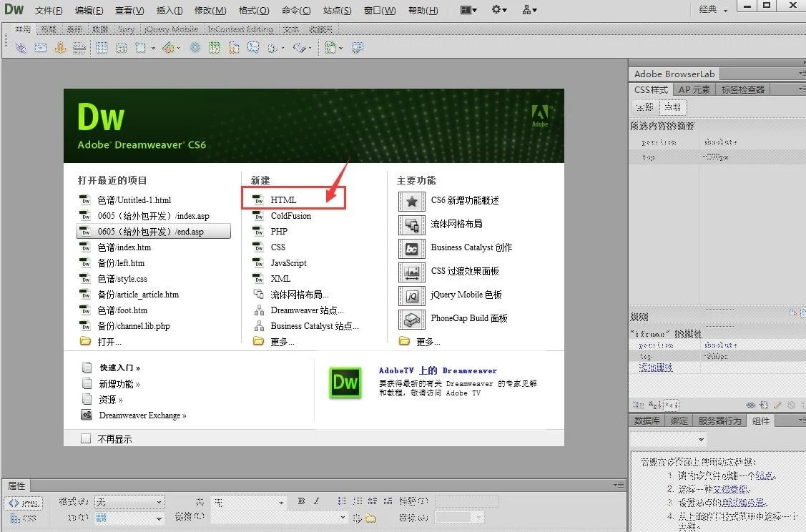Click the Bold icon in Properties panel
Image resolution: width=806 pixels, height=532 pixels.
(301, 501)
